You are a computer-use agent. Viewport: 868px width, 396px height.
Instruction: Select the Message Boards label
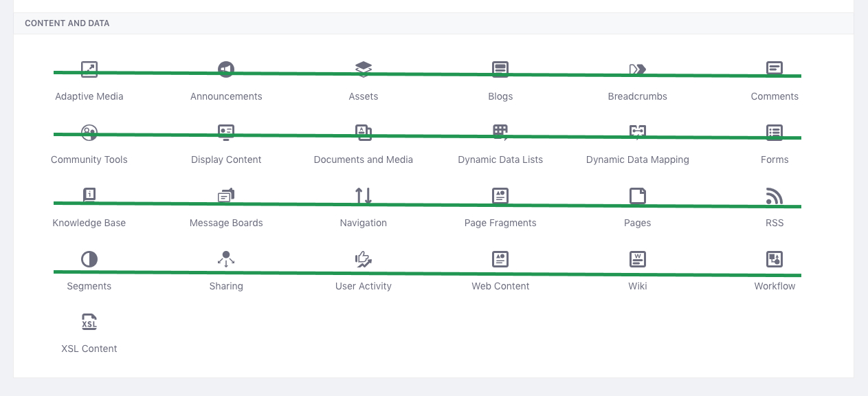point(226,223)
